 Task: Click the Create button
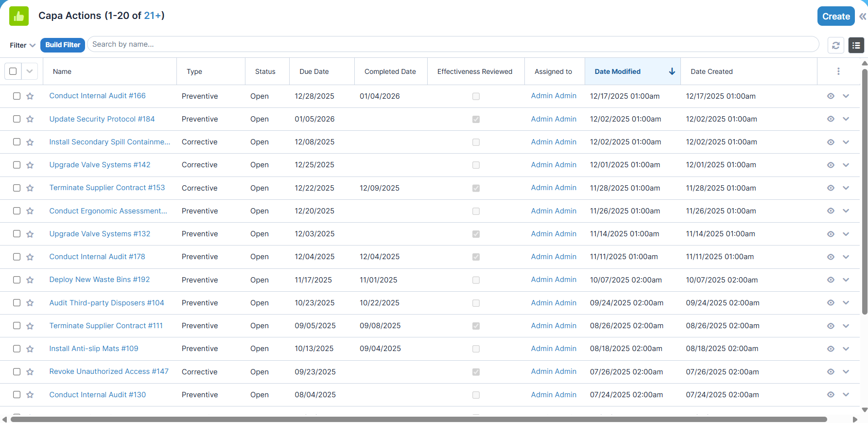(x=836, y=16)
